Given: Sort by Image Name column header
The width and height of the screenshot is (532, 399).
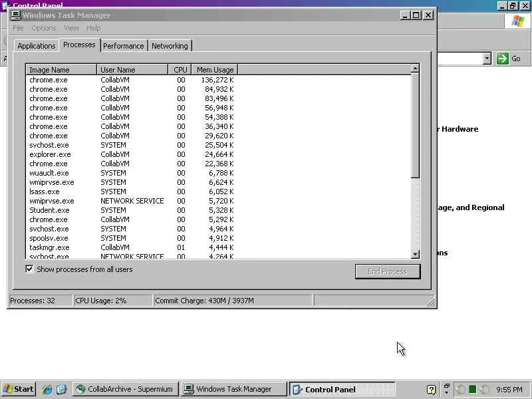Looking at the screenshot, I should [61, 70].
